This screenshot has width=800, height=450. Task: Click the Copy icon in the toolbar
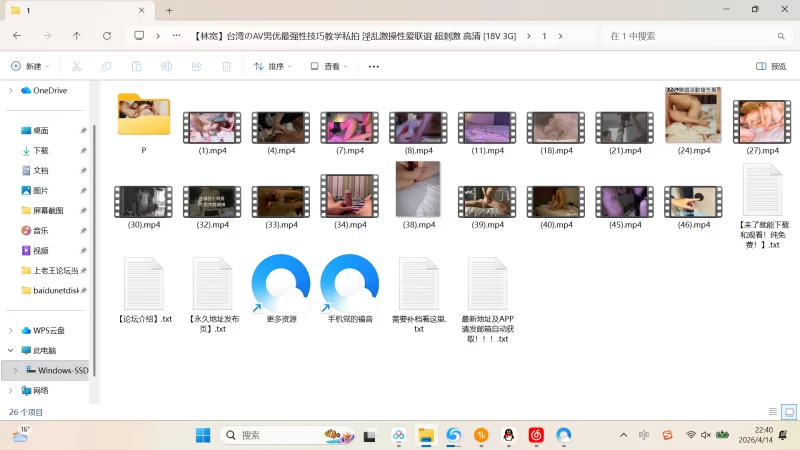click(x=106, y=66)
